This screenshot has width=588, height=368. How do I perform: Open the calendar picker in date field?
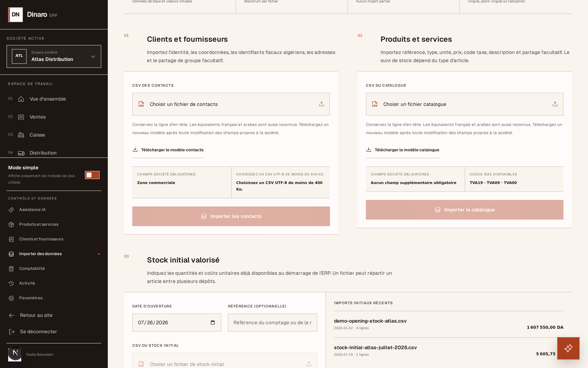[213, 322]
